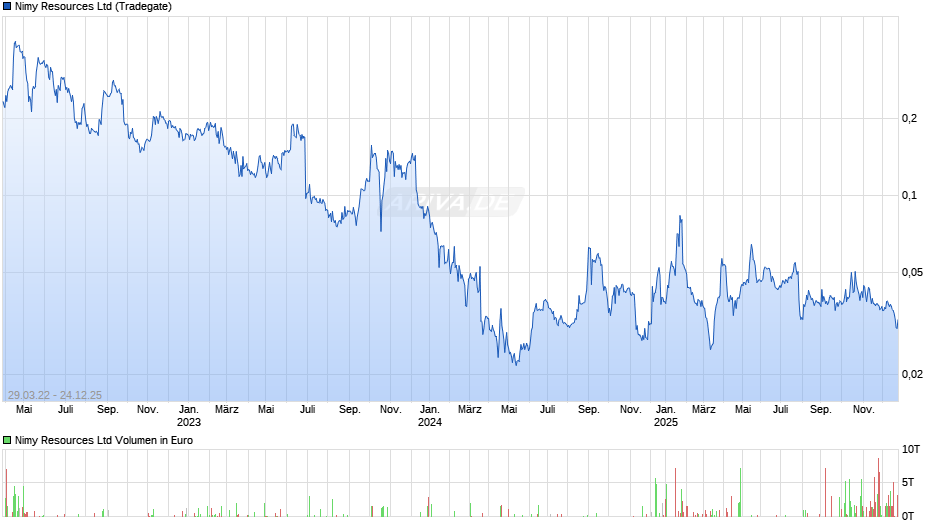The image size is (940, 526).
Task: Click the last 'Nov.' label at the axis end
Action: 864,409
